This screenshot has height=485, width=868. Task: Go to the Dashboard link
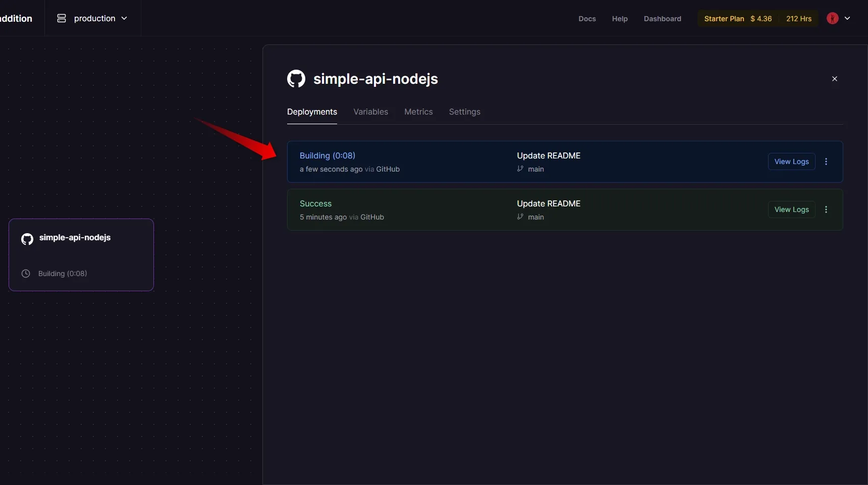662,19
